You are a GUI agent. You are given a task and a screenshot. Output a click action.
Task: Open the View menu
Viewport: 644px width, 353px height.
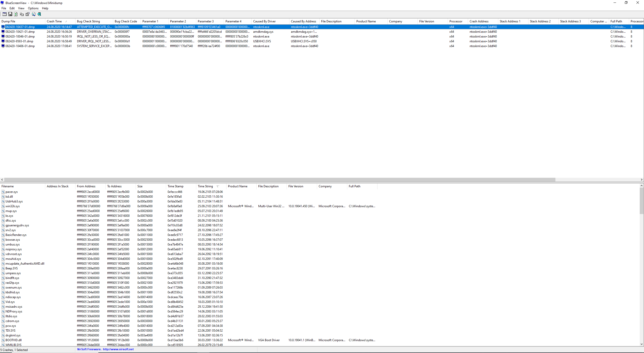21,8
